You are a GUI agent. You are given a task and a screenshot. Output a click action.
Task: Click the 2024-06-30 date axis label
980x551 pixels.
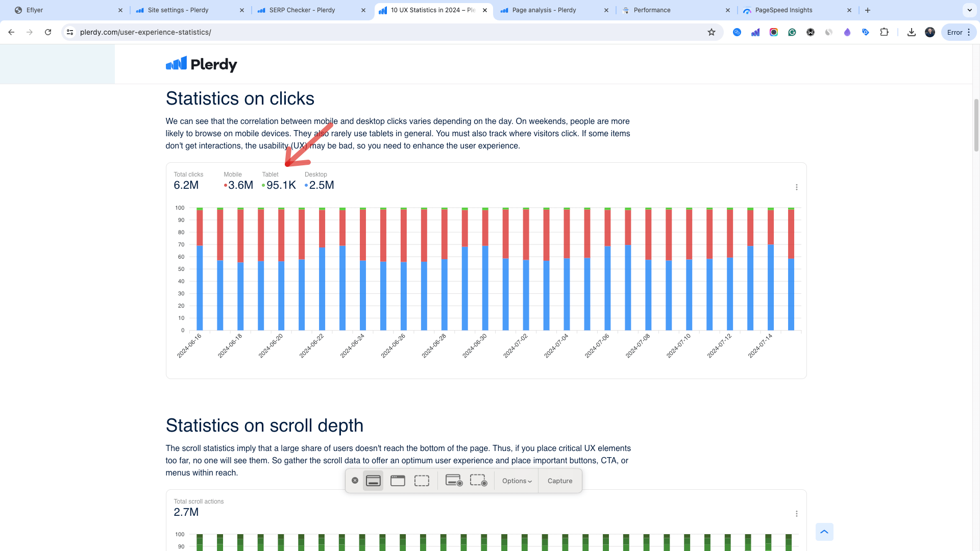[475, 346]
